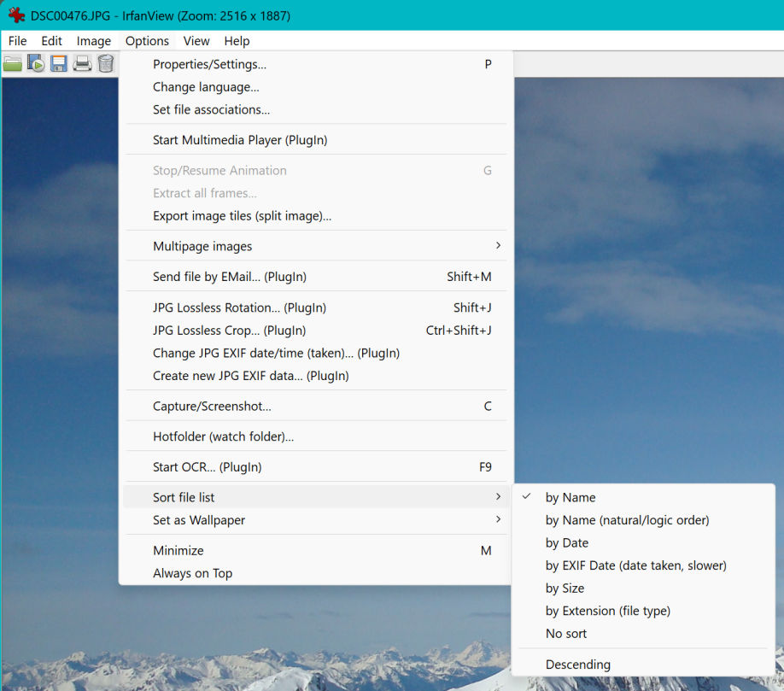Select Start OCR plugin entry
The height and width of the screenshot is (691, 784).
click(207, 467)
